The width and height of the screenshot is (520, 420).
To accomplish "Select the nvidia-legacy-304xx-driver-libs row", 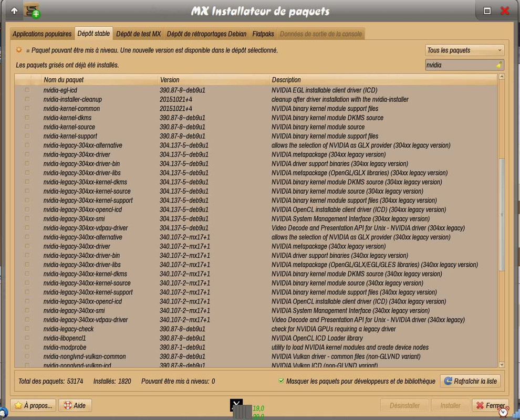I will pos(256,173).
